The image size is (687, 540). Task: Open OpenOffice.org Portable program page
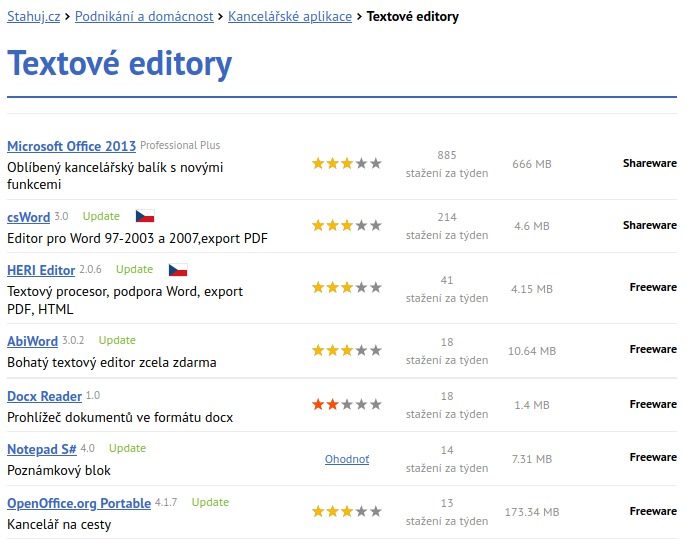(x=79, y=503)
